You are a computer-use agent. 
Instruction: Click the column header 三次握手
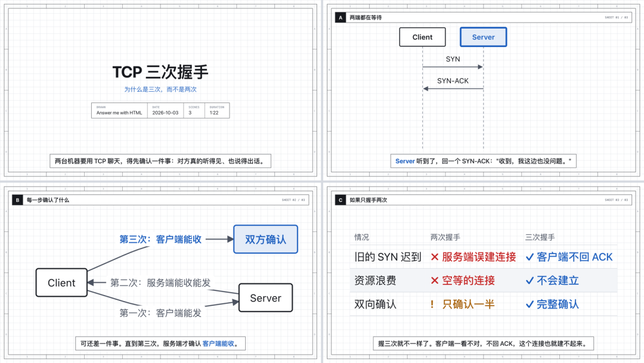[540, 237]
